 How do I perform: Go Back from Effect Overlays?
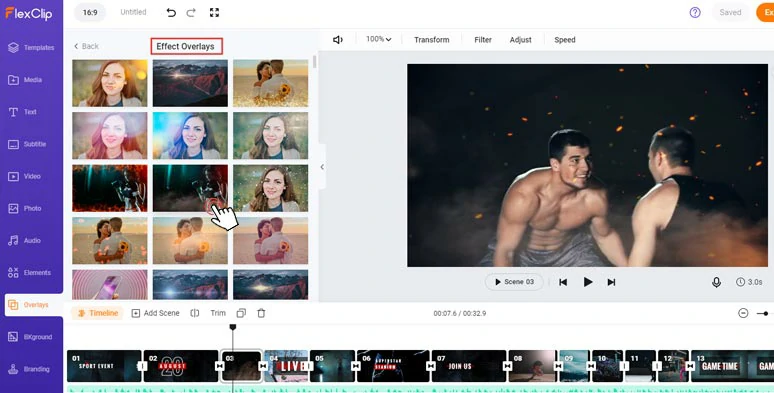pos(86,46)
